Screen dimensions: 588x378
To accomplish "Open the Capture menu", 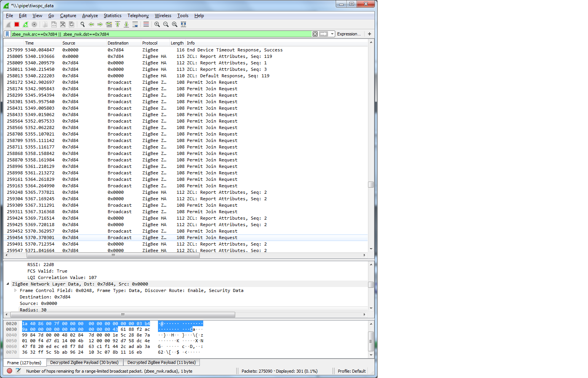I will (x=68, y=16).
